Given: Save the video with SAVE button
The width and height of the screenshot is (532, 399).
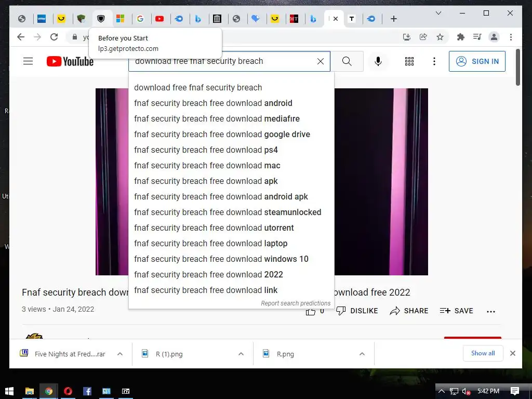Looking at the screenshot, I should 456,311.
